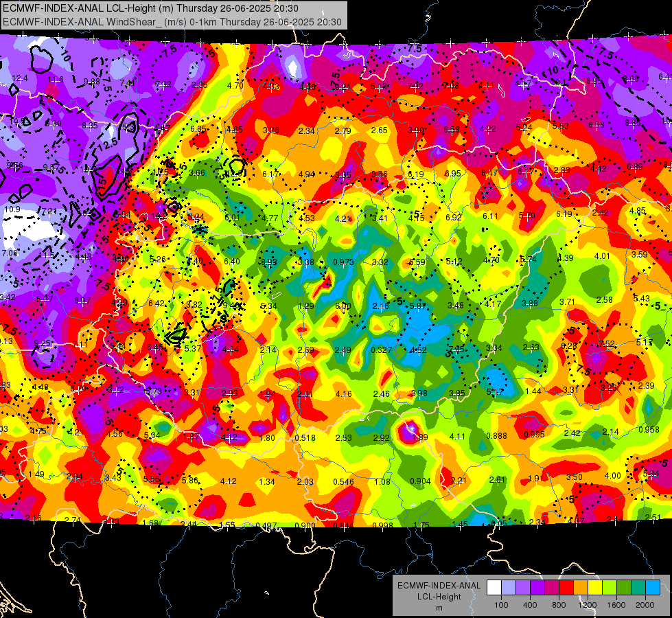Click the map value 7.06
Viewport: 672px width, 618px height.
pos(10,253)
